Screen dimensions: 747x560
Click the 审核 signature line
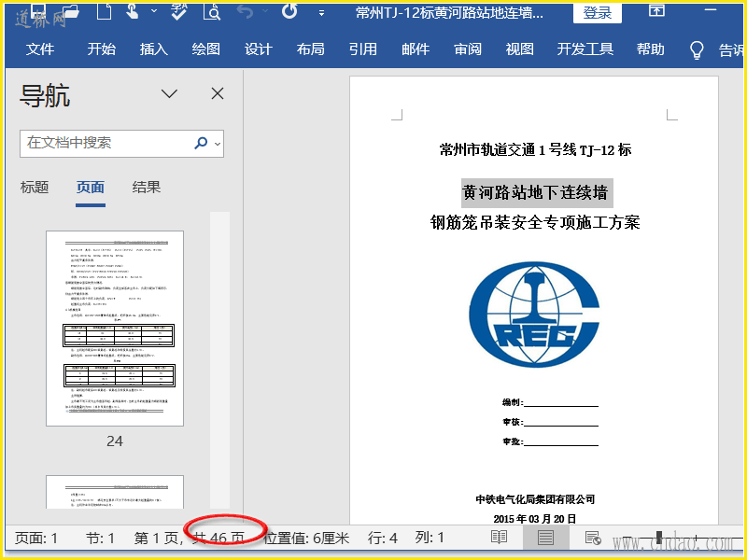550,422
